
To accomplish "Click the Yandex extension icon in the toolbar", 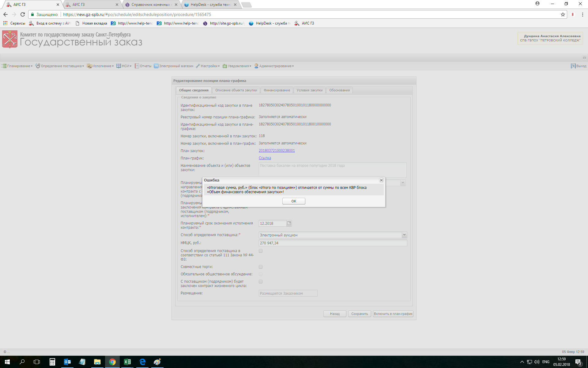I will click(x=572, y=14).
